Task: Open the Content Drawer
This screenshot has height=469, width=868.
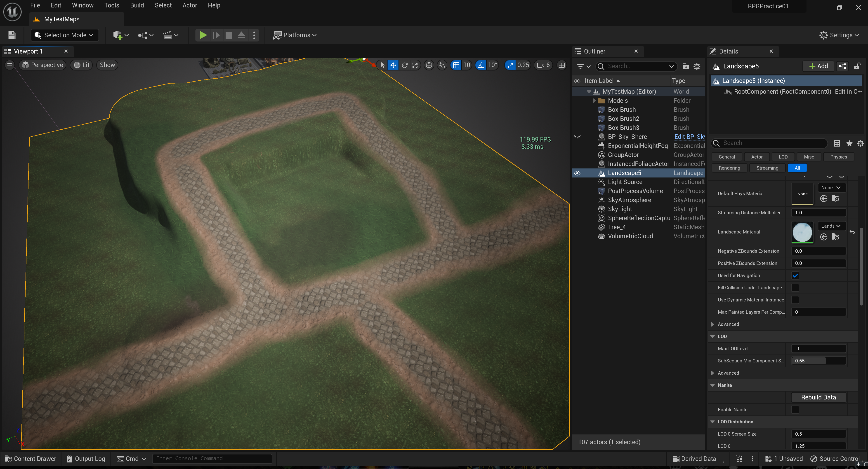Action: tap(30, 459)
